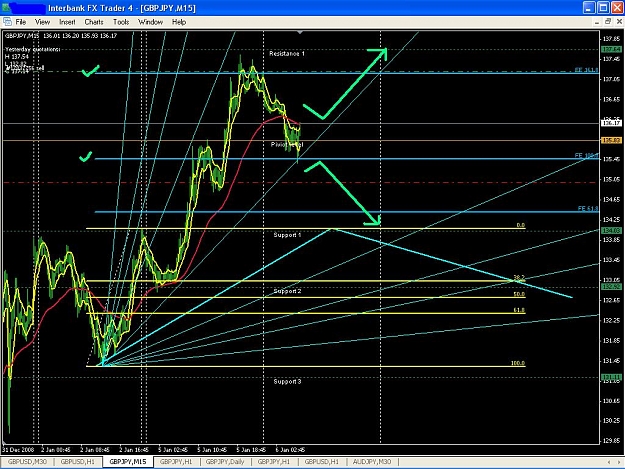Select the active GBPJPY,M15 chart tab
The image size is (625, 469).
tap(128, 461)
